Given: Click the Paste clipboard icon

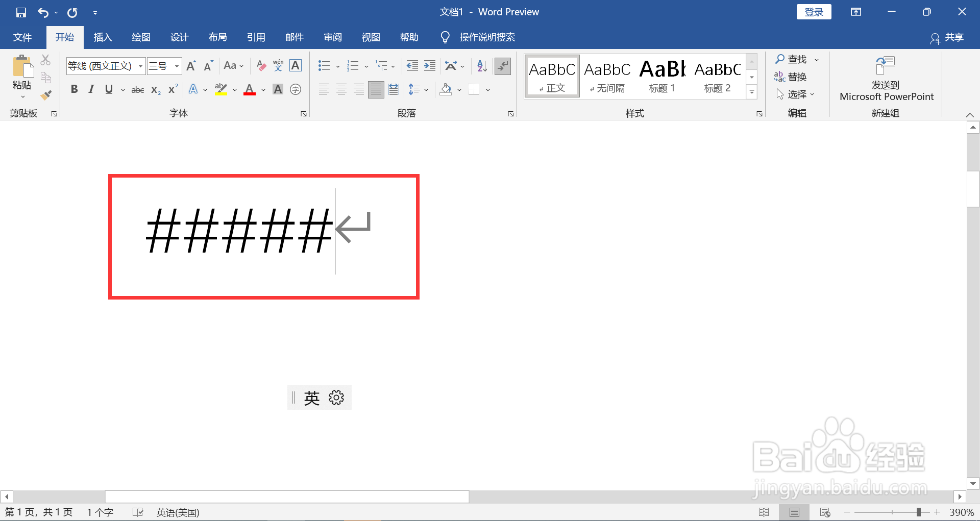Looking at the screenshot, I should coord(22,67).
